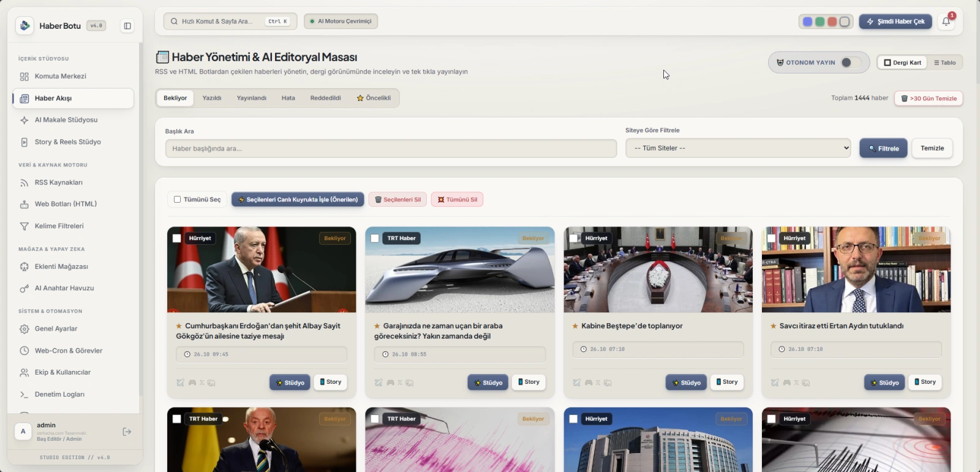This screenshot has width=980, height=472.
Task: Select Hürriyet courthouse card checkbox
Action: pos(573,419)
